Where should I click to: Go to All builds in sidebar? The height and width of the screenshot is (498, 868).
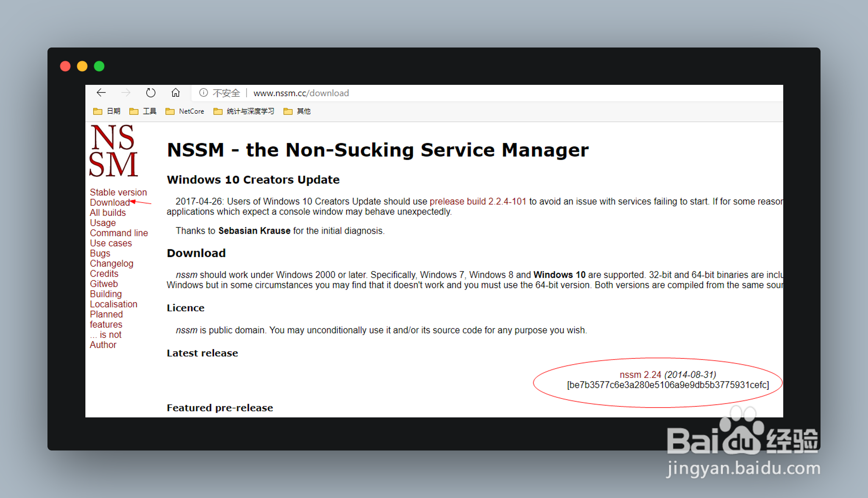[x=108, y=213]
